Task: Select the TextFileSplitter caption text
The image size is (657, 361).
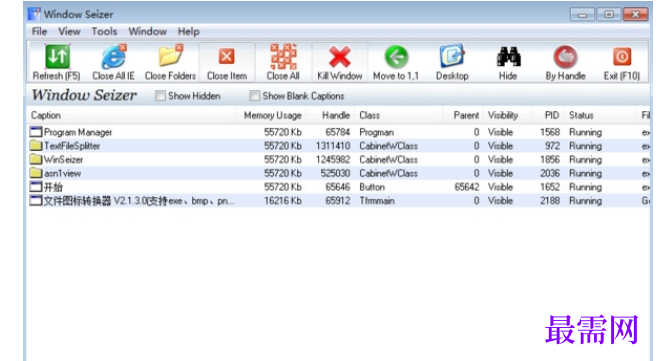Action: click(x=72, y=146)
